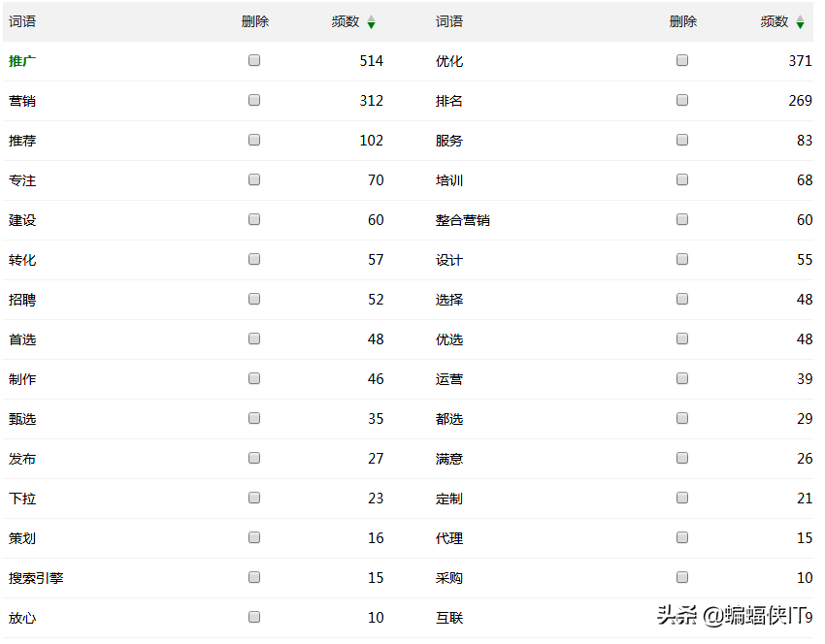Open the word entry 设计
The width and height of the screenshot is (825, 644).
(x=449, y=259)
